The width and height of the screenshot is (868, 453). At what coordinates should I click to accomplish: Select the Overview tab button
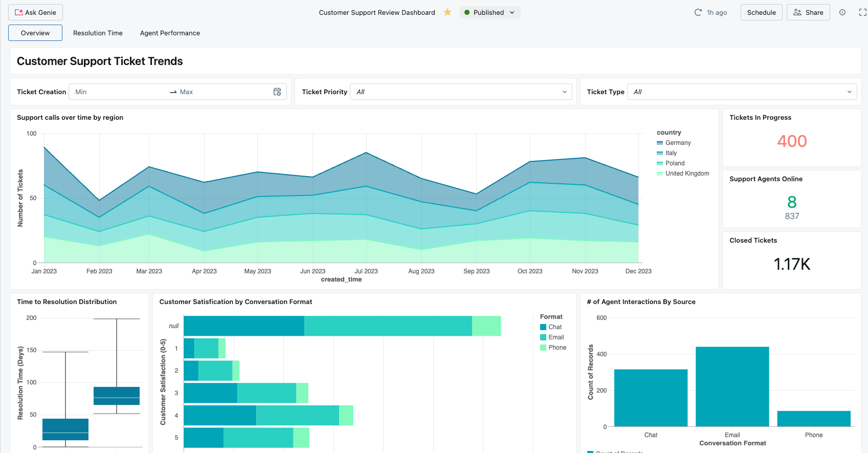pyautogui.click(x=35, y=33)
